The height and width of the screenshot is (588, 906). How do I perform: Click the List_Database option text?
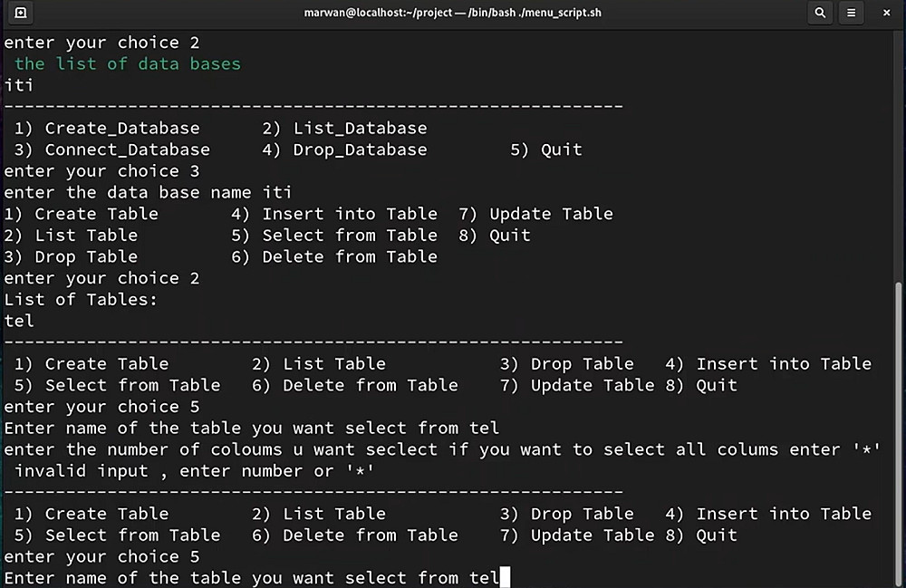coord(360,129)
